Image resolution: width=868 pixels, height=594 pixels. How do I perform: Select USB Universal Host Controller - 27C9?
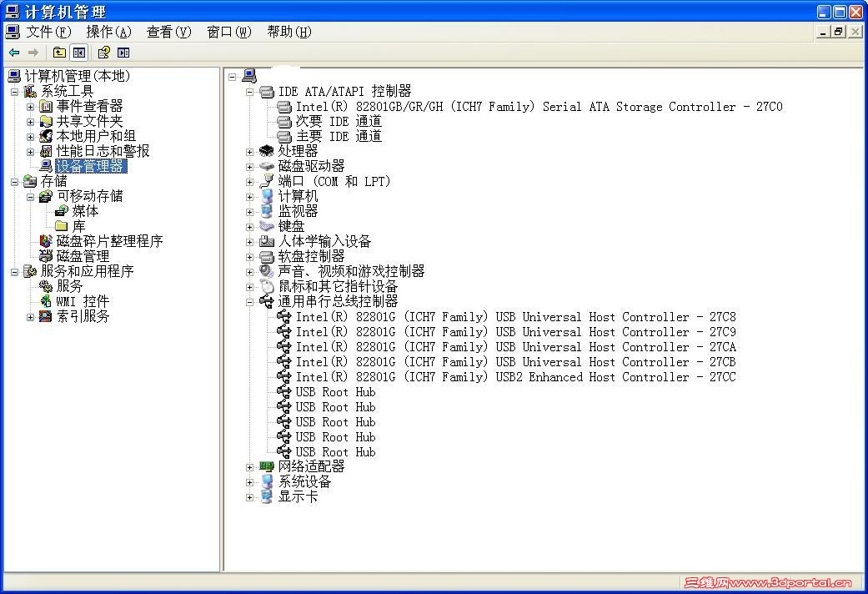(516, 331)
